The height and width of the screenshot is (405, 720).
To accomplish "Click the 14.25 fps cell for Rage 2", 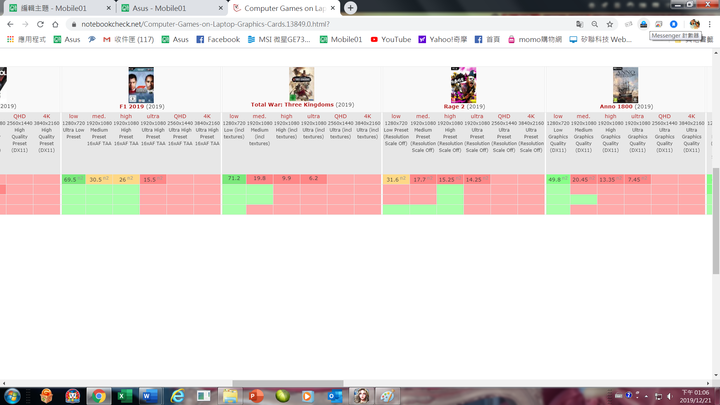I will (477, 179).
